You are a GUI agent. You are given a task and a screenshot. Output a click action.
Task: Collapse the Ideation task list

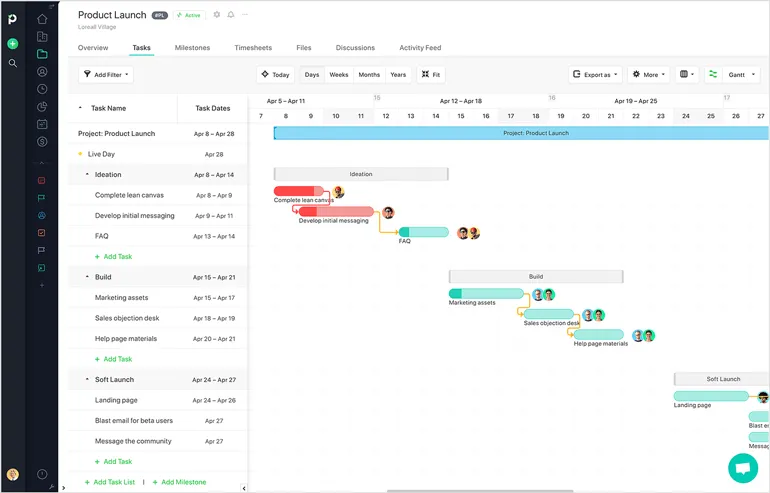(x=87, y=174)
